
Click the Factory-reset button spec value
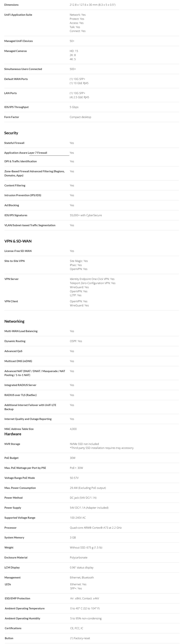[80, 638]
